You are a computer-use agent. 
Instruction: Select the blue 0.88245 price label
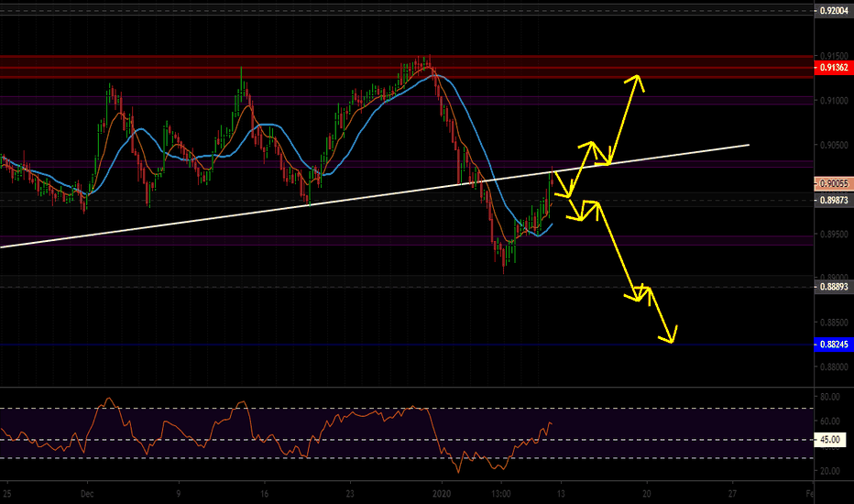[832, 345]
